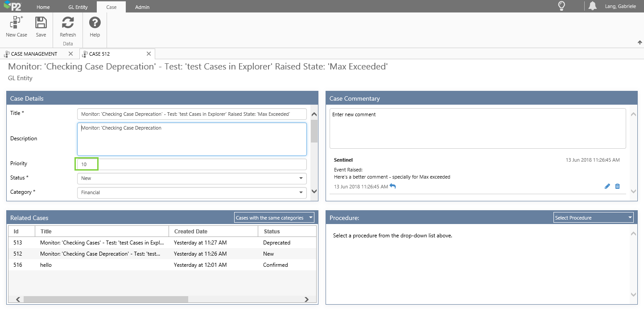Switch to the GL Entity ribbon tab
This screenshot has width=644, height=318.
pos(78,7)
